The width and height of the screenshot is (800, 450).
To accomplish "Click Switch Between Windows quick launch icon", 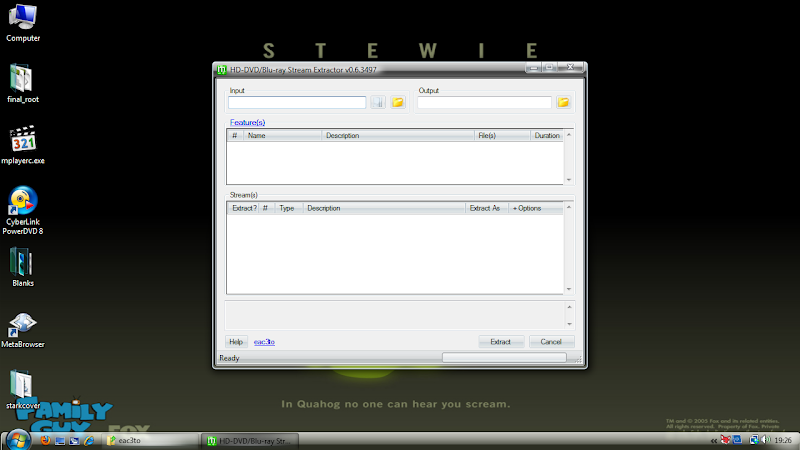I will 74,440.
